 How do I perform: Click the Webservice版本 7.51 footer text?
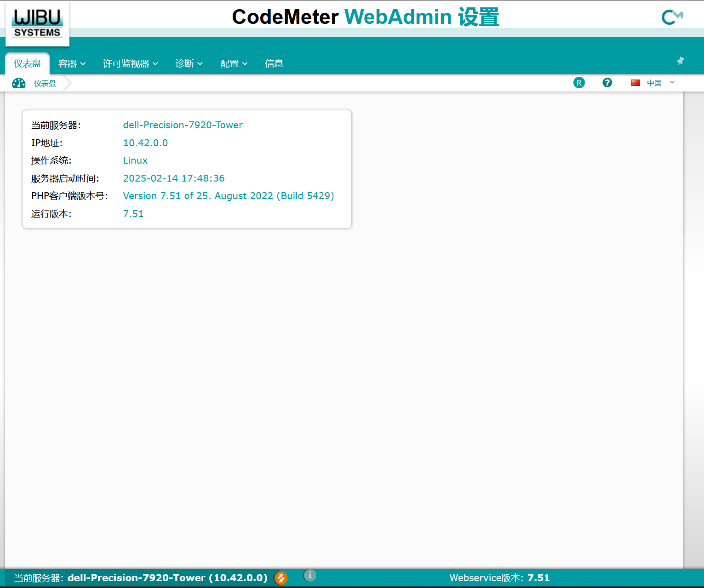coord(499,578)
